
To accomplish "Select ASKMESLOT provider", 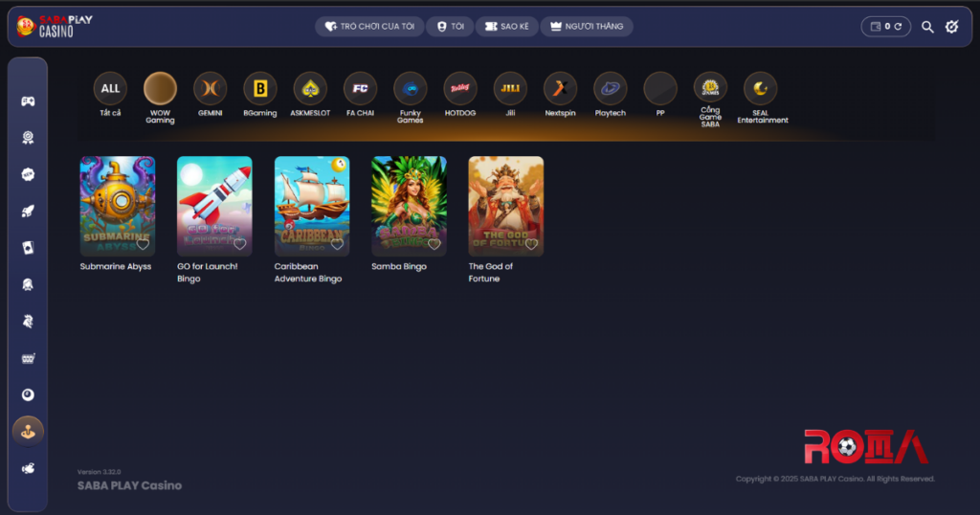I will [310, 89].
